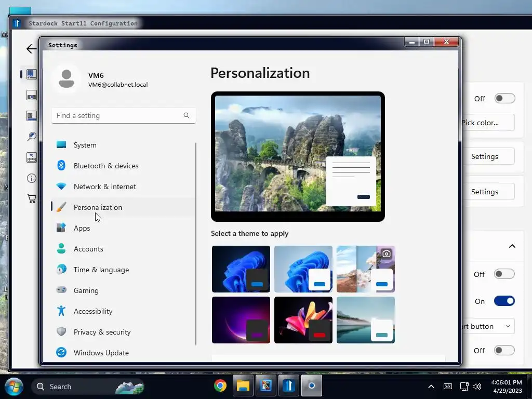Click the taskbar Search box

pyautogui.click(x=88, y=387)
